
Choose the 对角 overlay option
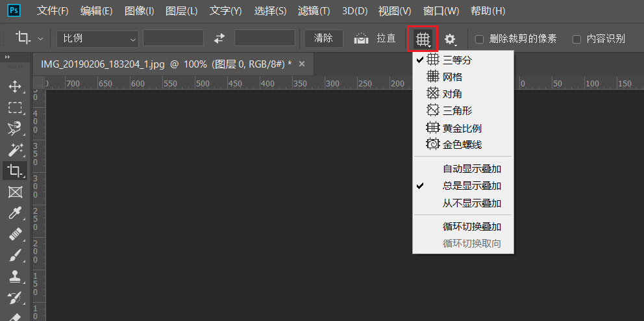point(463,94)
